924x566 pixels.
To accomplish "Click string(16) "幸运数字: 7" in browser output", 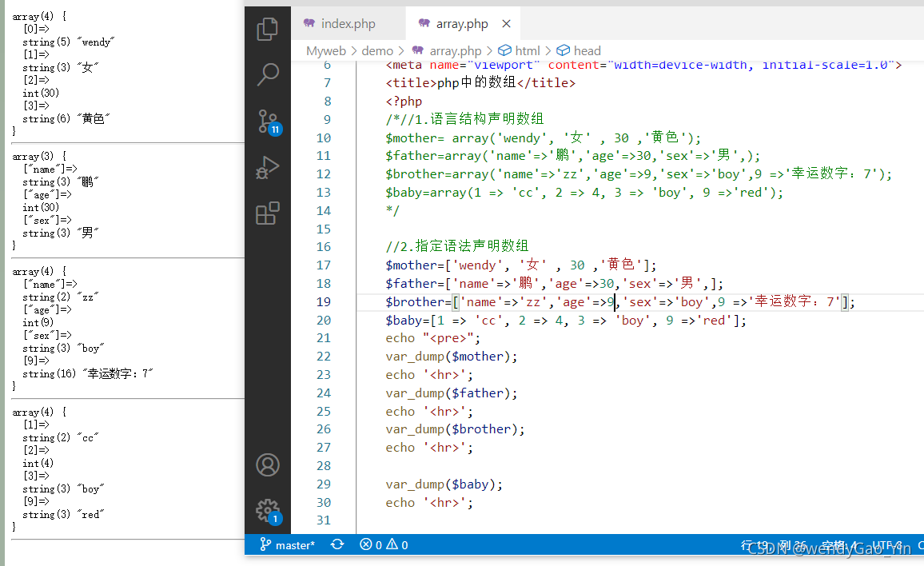I will (x=88, y=374).
